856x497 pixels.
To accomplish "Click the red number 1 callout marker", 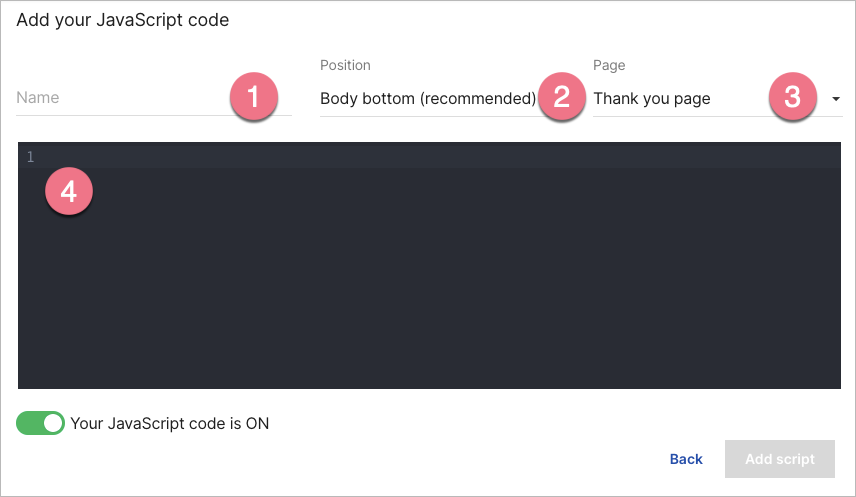I will coord(253,97).
